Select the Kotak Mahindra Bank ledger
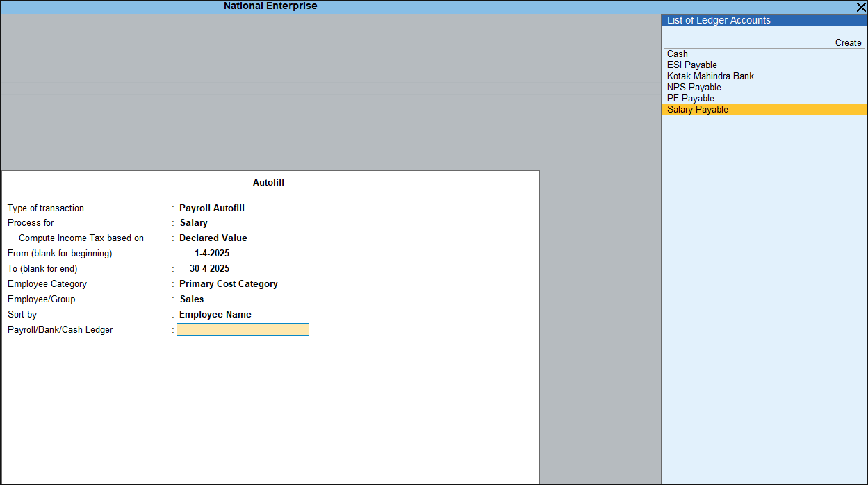The height and width of the screenshot is (485, 868). [x=710, y=76]
